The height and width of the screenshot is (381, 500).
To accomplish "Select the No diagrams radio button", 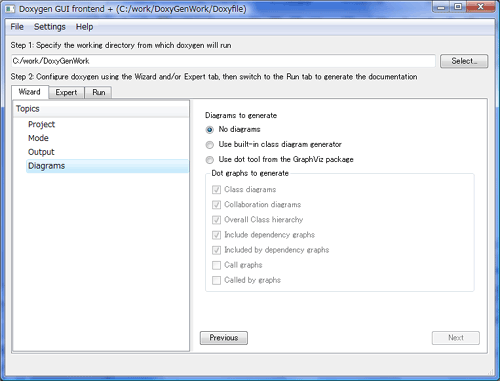I will [x=209, y=130].
